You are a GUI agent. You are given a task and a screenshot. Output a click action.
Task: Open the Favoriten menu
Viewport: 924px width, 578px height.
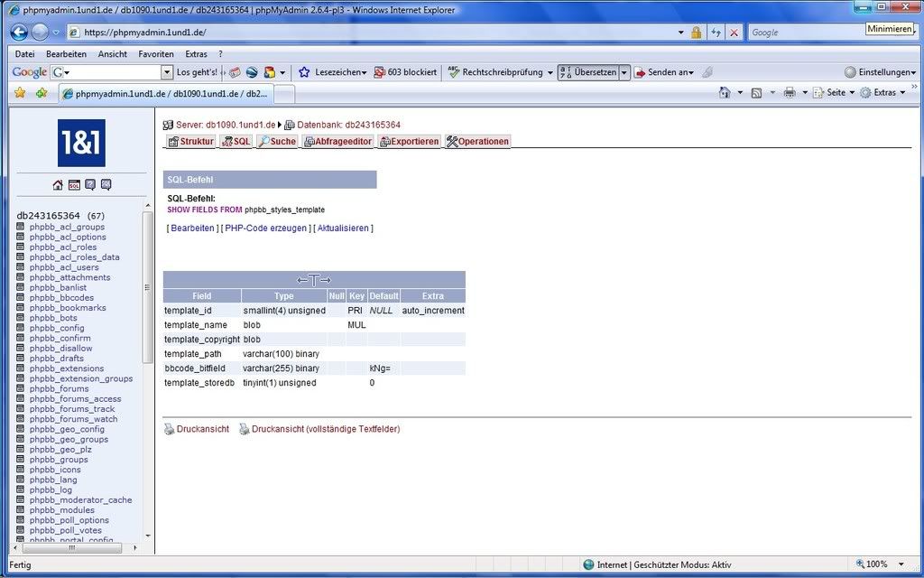pyautogui.click(x=156, y=53)
